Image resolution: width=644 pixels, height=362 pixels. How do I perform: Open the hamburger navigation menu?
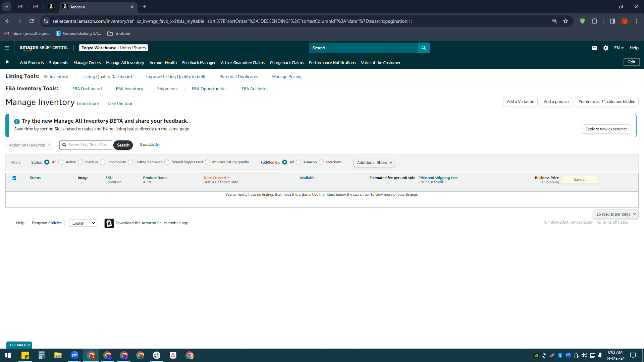click(7, 48)
